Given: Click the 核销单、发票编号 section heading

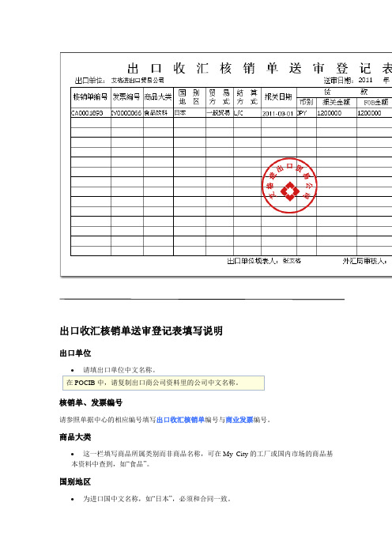Looking at the screenshot, I should 91,402.
